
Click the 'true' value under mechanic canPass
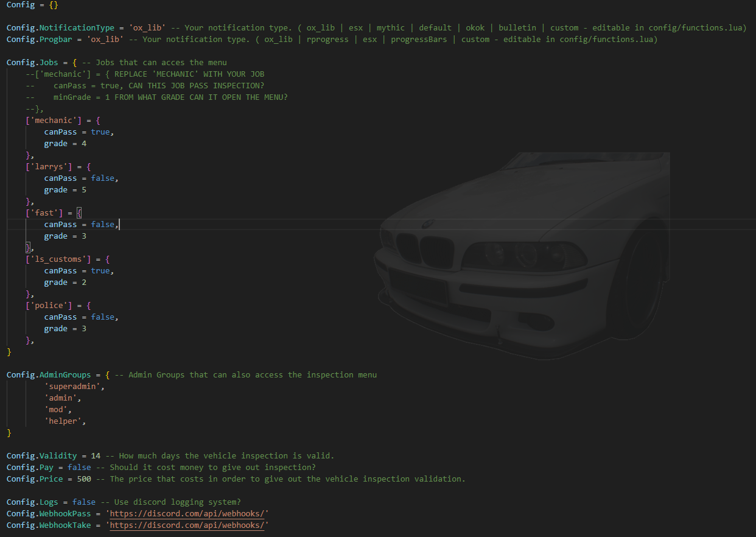coord(100,132)
